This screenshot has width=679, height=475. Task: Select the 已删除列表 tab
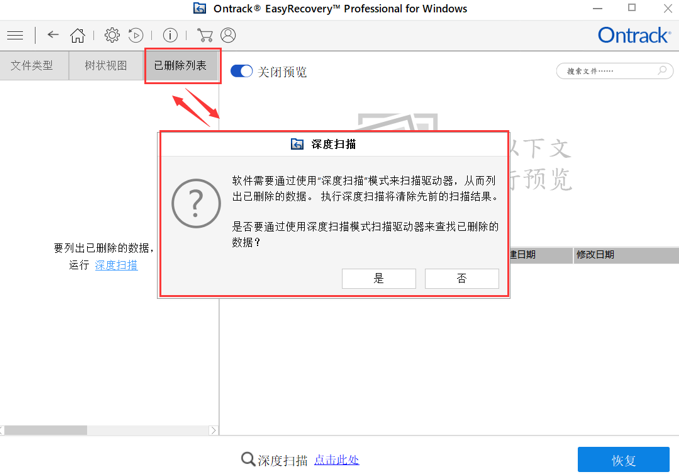(x=181, y=65)
